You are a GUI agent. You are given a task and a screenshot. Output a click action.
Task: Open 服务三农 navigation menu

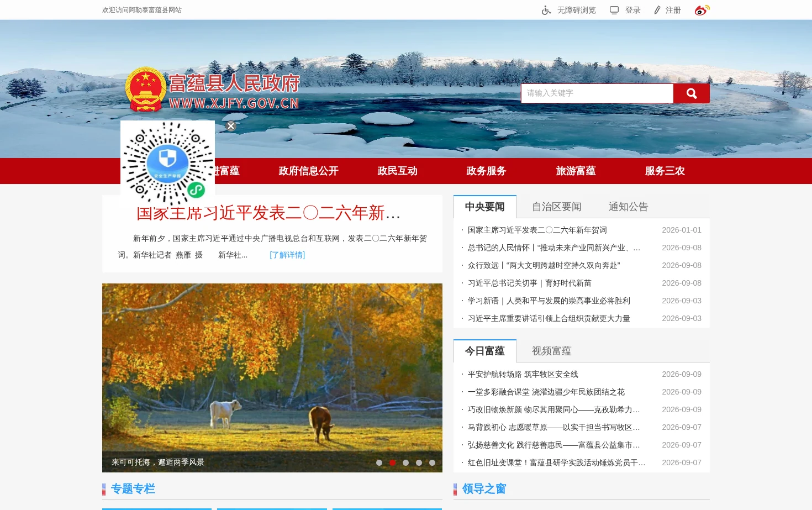coord(665,171)
